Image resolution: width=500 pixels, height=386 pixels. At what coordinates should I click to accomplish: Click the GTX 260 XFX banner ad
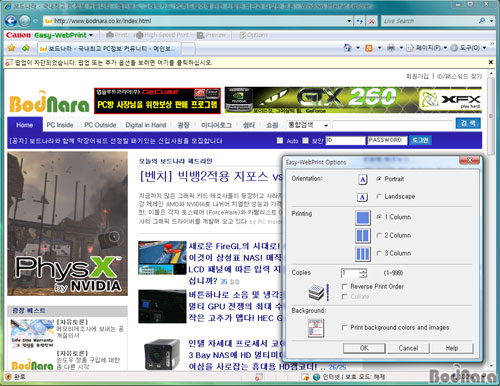click(x=353, y=100)
